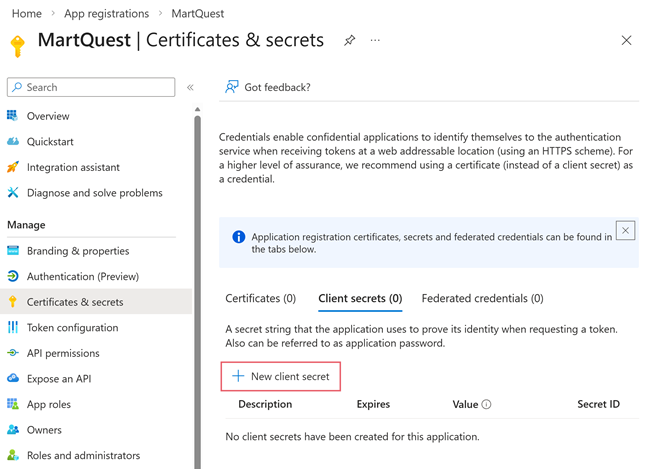Dismiss the information banner
The width and height of the screenshot is (650, 469).
tap(626, 230)
